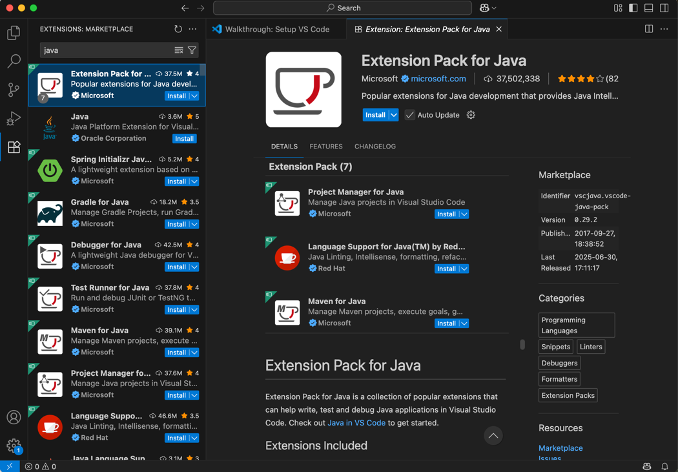Follow Java in VS Code link
Viewport: 678px width, 472px height.
tap(356, 423)
